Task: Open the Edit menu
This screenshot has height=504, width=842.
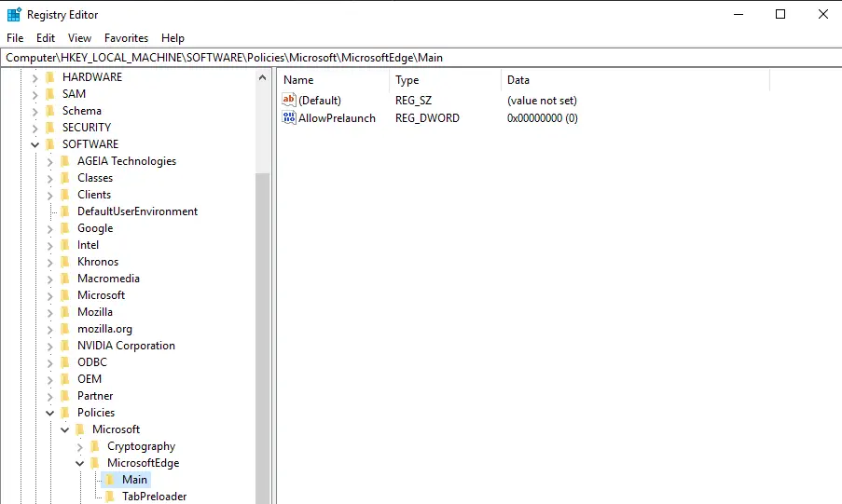Action: click(46, 38)
